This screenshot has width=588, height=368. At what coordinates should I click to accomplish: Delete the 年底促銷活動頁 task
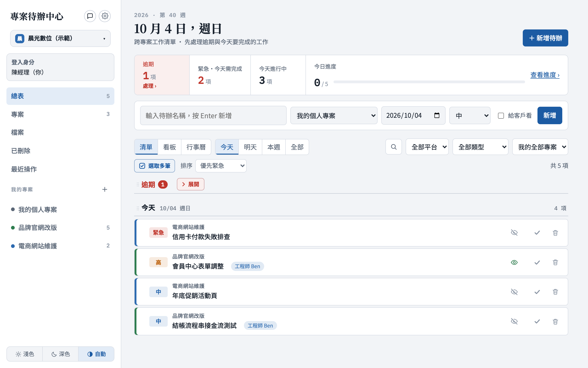(x=555, y=292)
